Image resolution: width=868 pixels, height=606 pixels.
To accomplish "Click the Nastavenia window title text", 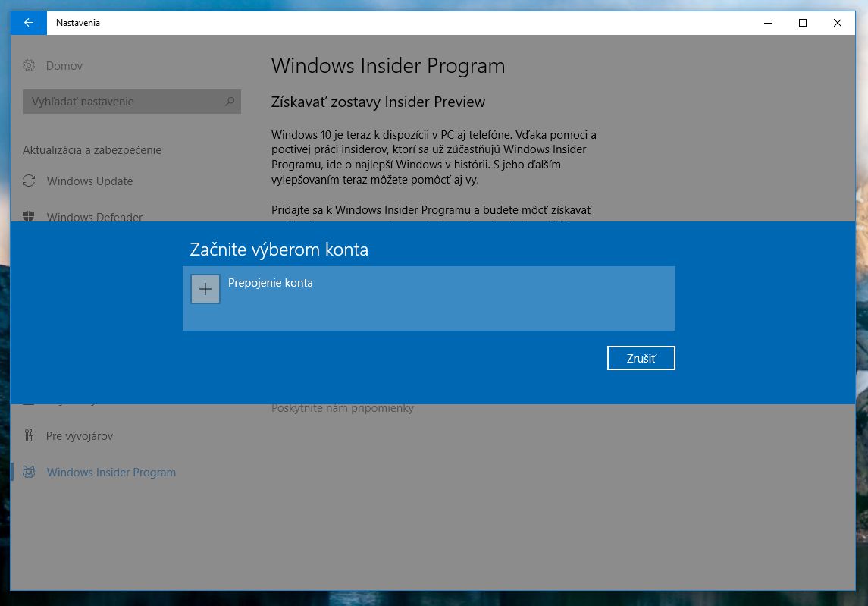I will 78,23.
